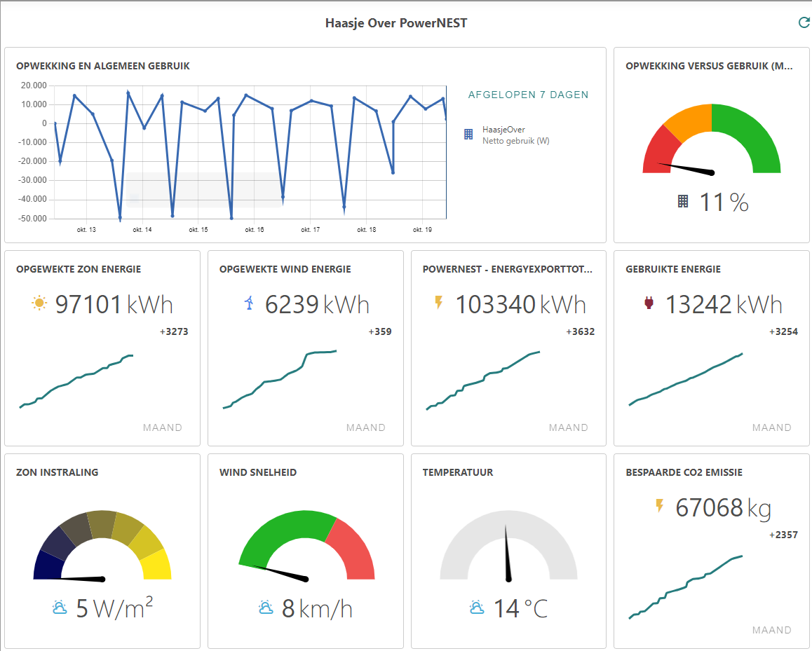Click the weather icon next to 5 W/m²
812x651 pixels.
tap(60, 607)
